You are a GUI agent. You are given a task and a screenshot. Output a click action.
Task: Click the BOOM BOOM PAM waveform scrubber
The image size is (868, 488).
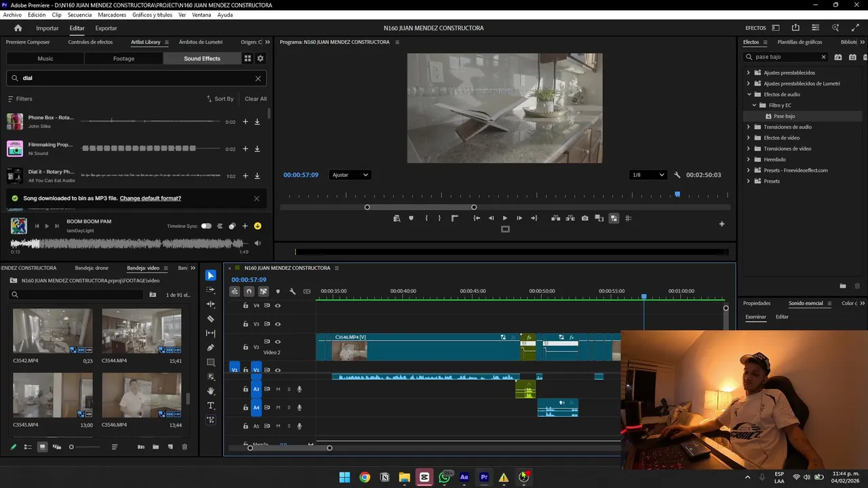[127, 243]
